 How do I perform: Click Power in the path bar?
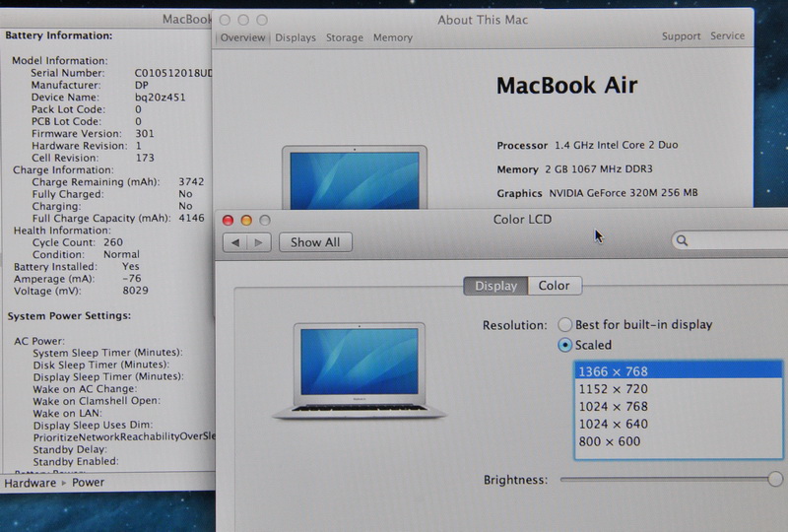coord(88,482)
